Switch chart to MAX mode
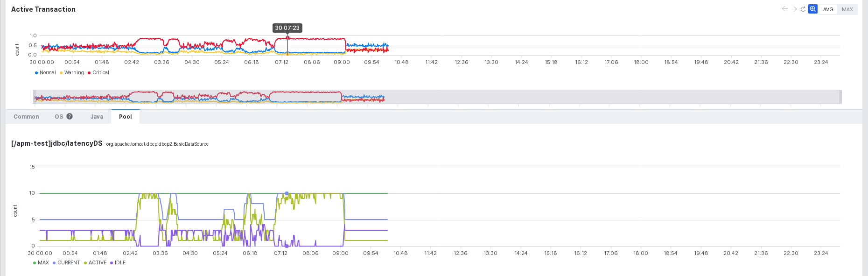The image size is (868, 276). pos(847,9)
